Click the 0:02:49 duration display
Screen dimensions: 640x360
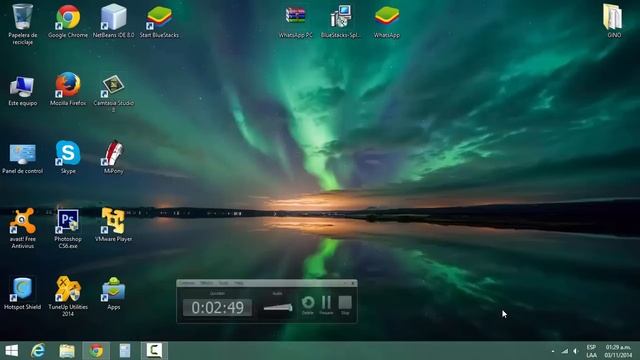coord(217,307)
